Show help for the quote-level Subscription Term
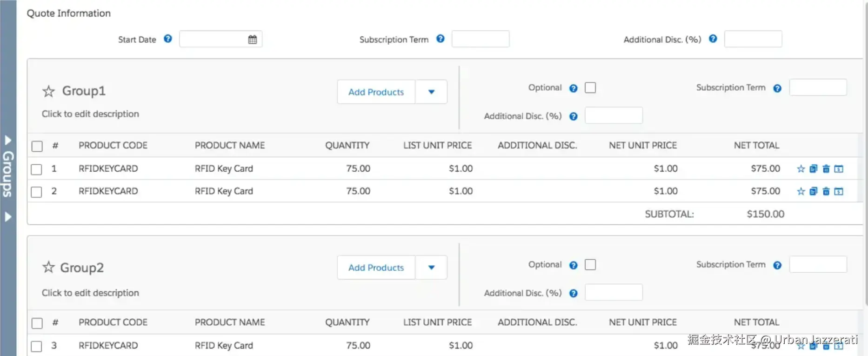The width and height of the screenshot is (868, 356). coord(441,39)
